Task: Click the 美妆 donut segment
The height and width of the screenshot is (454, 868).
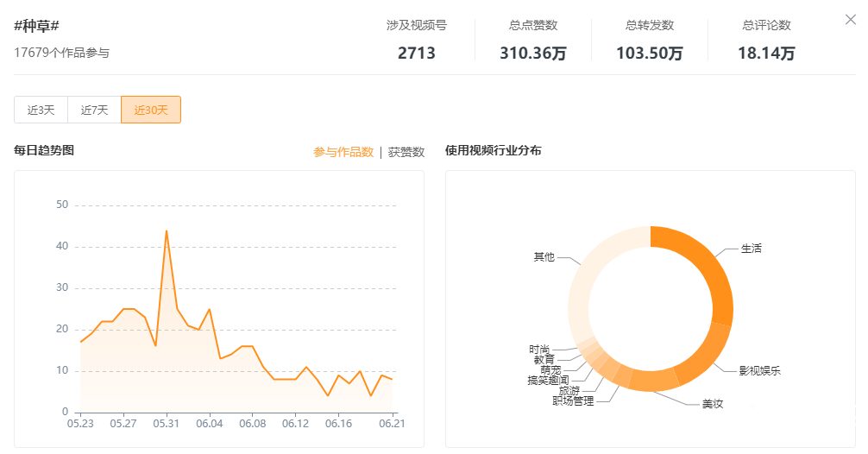Action: point(654,379)
